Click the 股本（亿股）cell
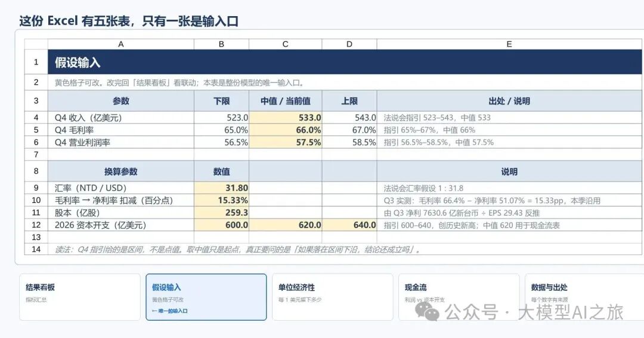The image size is (644, 338). (x=120, y=213)
